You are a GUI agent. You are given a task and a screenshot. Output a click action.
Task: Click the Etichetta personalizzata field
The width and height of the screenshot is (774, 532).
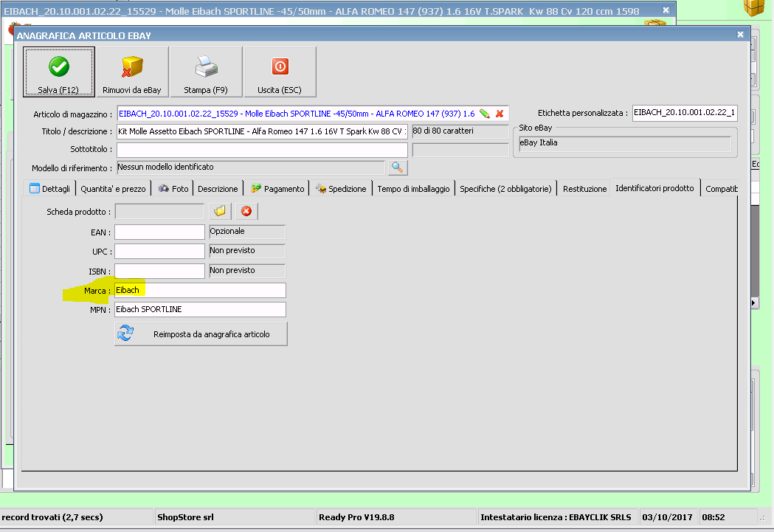[x=685, y=113]
